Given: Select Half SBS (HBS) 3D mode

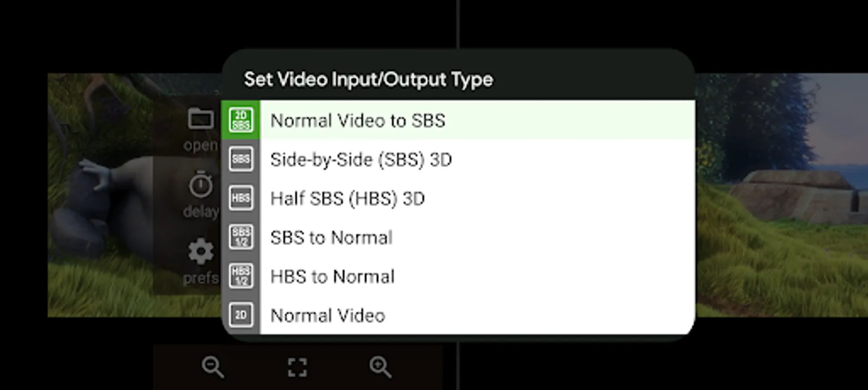Looking at the screenshot, I should pos(348,198).
